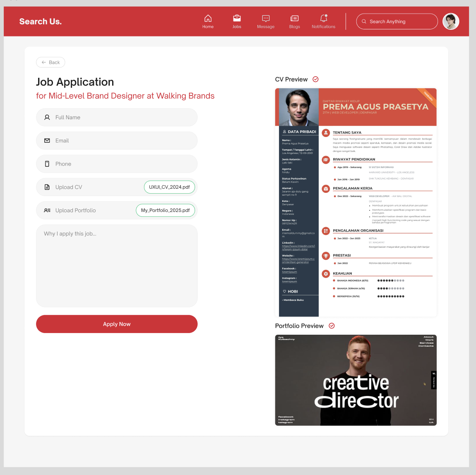The image size is (476, 475).
Task: Click the checkmark beside Portfolio Preview
Action: coord(332,326)
